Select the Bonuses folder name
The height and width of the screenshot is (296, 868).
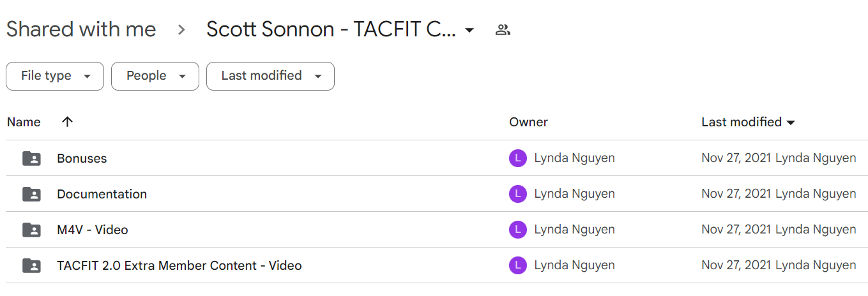(82, 158)
